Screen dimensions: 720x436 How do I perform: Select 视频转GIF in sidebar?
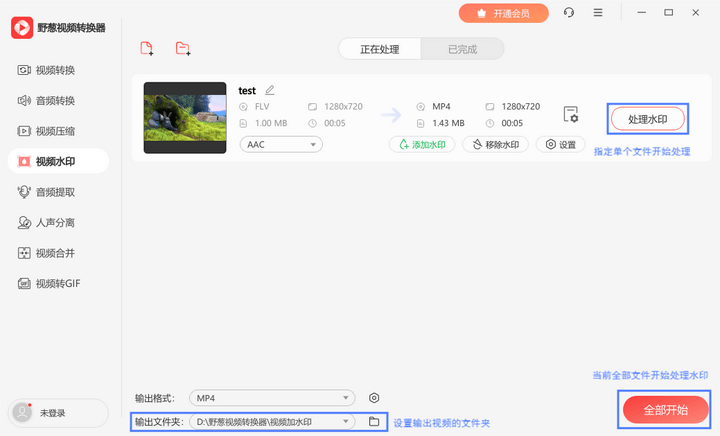(x=58, y=284)
